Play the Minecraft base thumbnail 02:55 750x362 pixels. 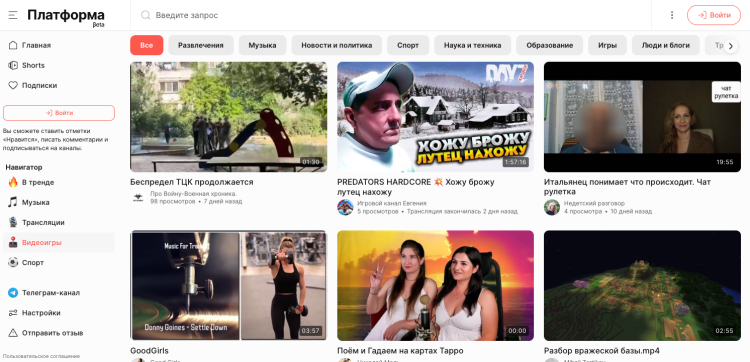pyautogui.click(x=642, y=285)
